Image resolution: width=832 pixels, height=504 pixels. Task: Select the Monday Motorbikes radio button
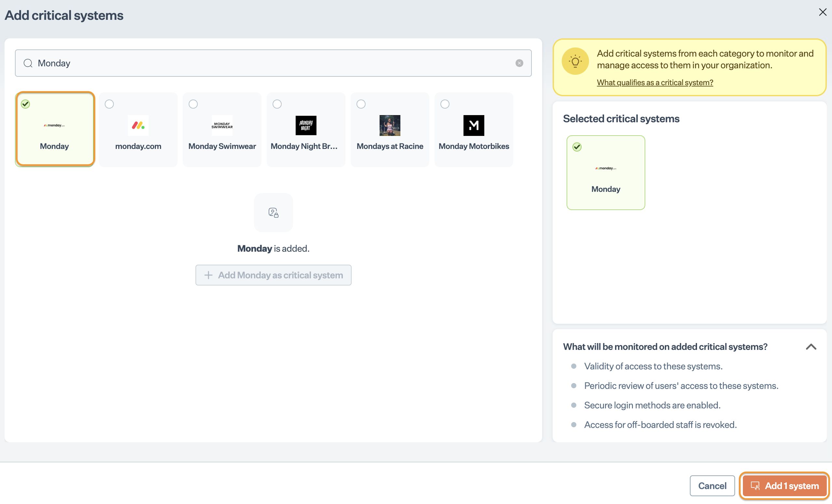tap(445, 104)
